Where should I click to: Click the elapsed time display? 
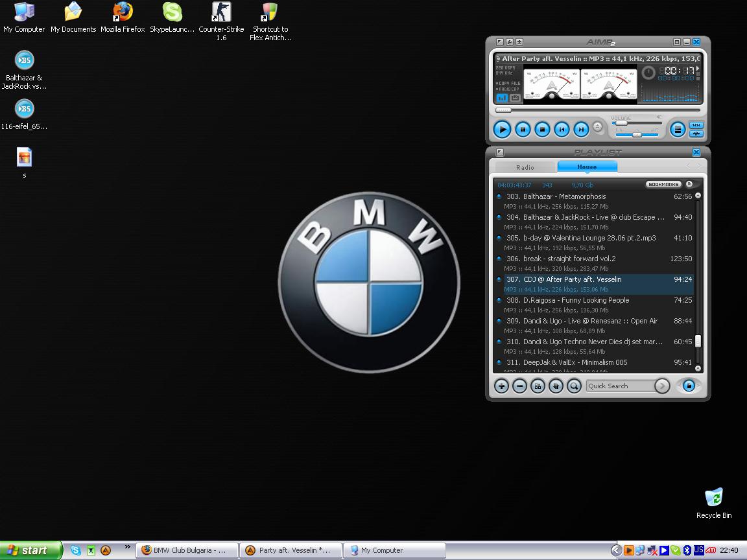(676, 71)
